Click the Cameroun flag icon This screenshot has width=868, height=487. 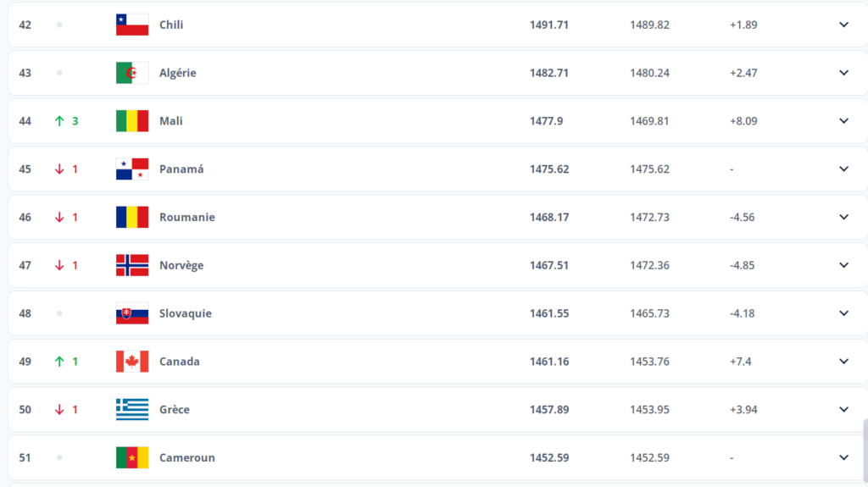point(132,457)
